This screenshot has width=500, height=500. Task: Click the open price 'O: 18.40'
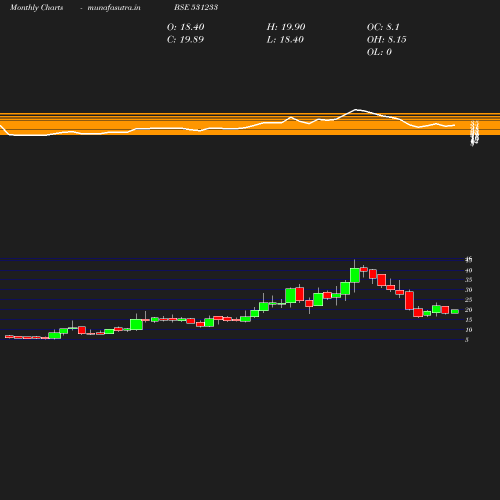point(185,27)
